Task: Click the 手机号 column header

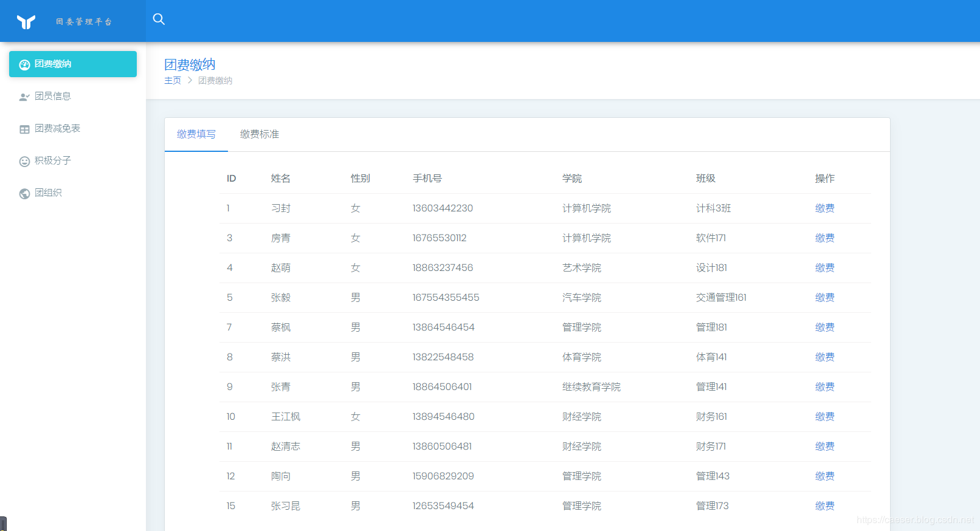Action: tap(427, 179)
